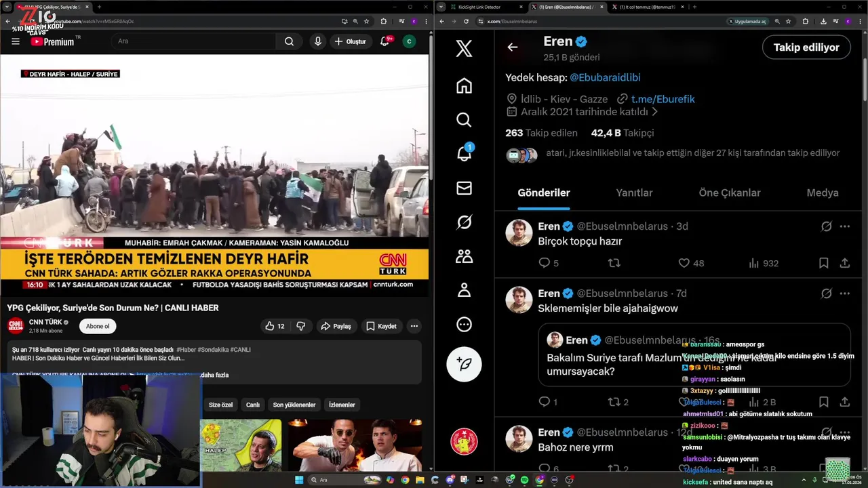Click the YouTube search magnifier button
This screenshot has width=868, height=488.
(x=289, y=41)
